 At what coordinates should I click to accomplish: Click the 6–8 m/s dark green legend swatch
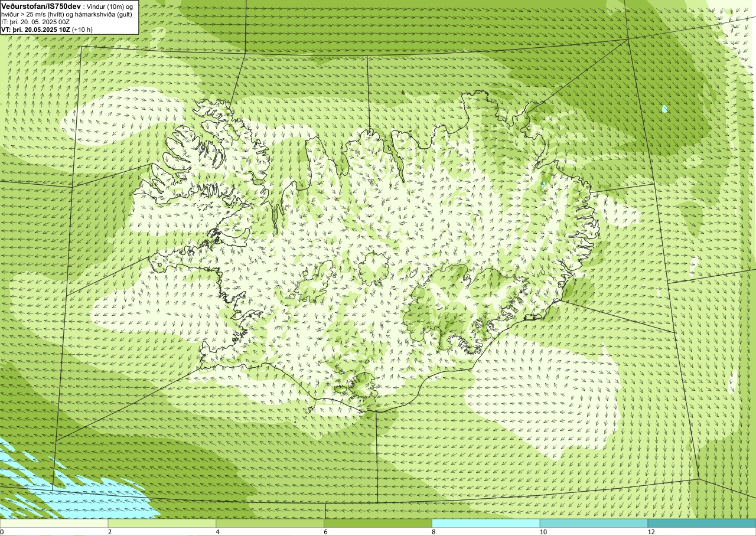[378, 523]
